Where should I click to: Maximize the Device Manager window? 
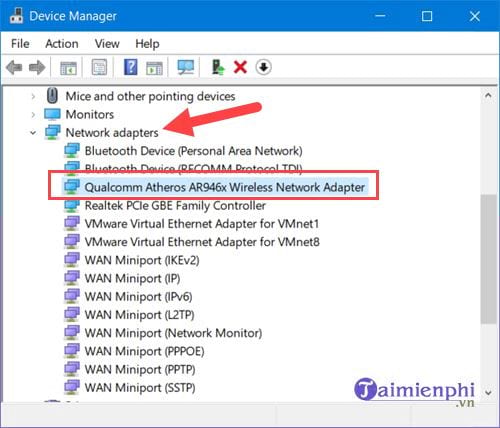(x=427, y=16)
